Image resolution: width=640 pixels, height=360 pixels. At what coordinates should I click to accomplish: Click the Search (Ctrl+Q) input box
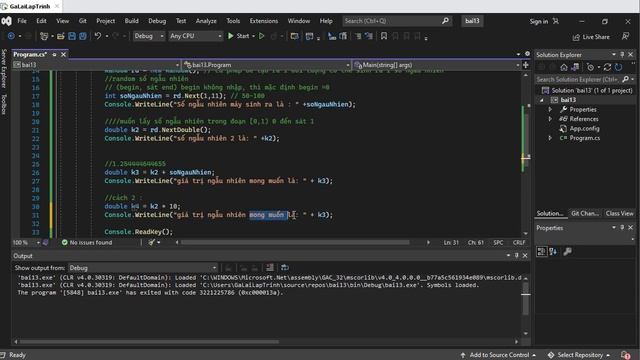click(397, 21)
